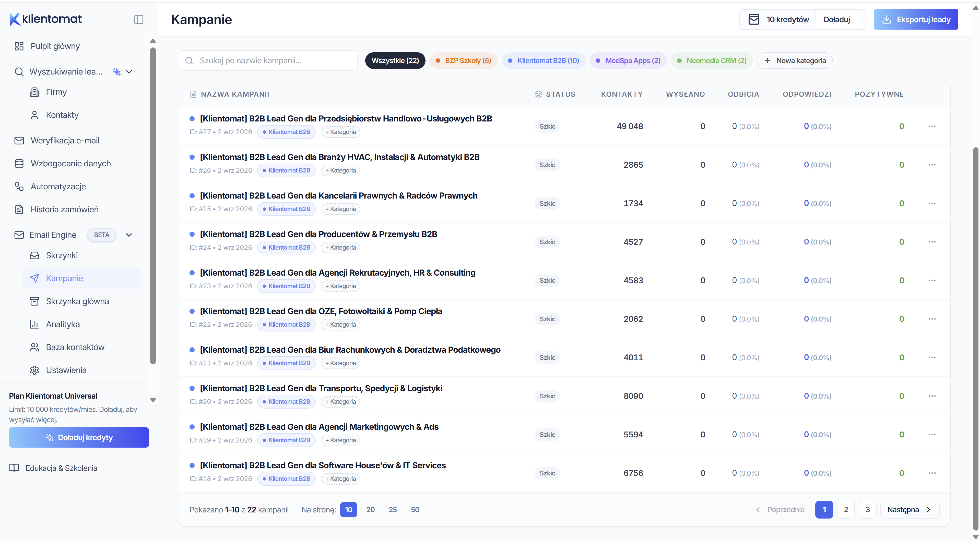Open Skrzynki mailboxes

tap(54, 255)
